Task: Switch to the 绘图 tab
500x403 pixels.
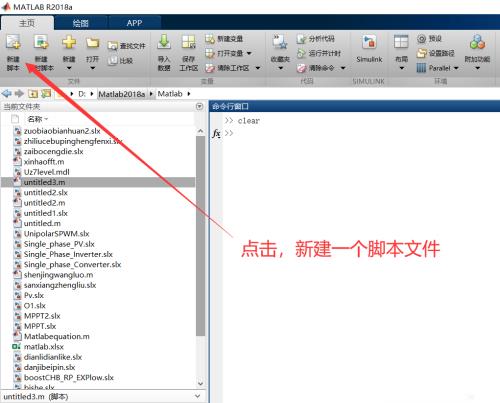Action: [x=81, y=23]
